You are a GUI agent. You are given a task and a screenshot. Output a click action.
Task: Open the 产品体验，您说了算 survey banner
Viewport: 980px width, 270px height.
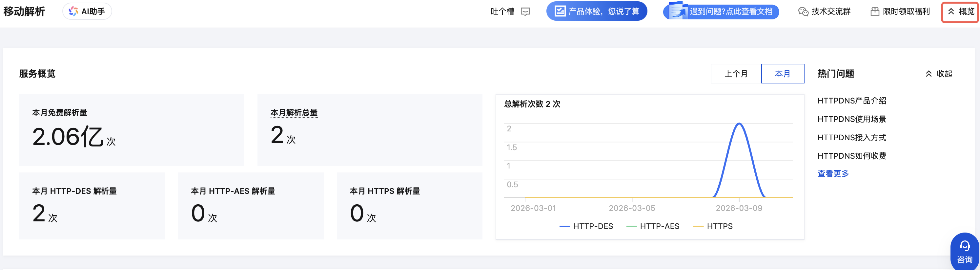click(597, 11)
